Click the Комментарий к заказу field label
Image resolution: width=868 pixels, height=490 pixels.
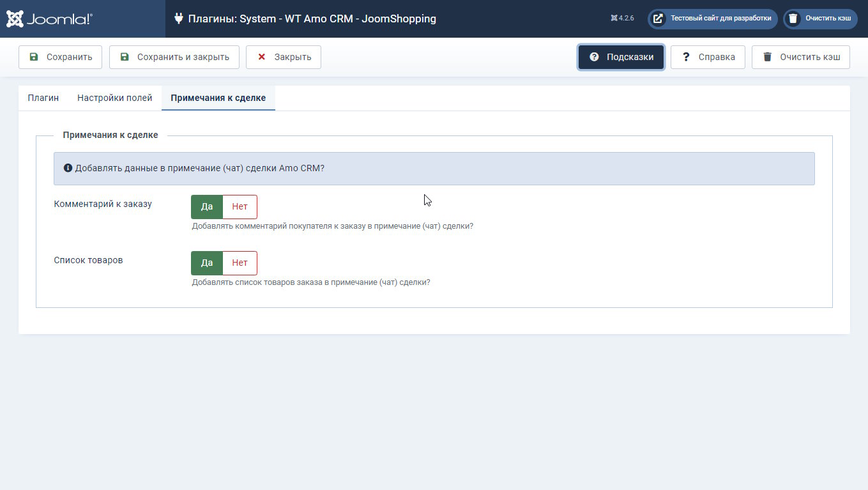tap(103, 204)
